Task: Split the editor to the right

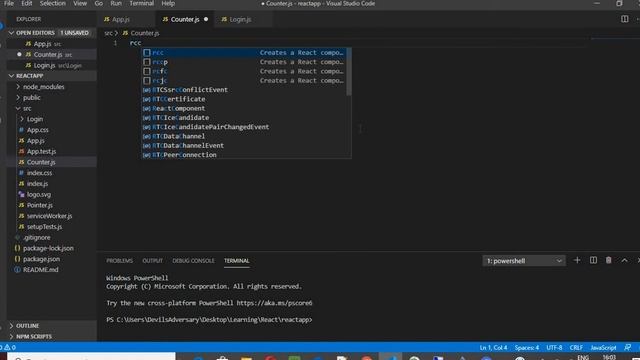Action: point(624,19)
